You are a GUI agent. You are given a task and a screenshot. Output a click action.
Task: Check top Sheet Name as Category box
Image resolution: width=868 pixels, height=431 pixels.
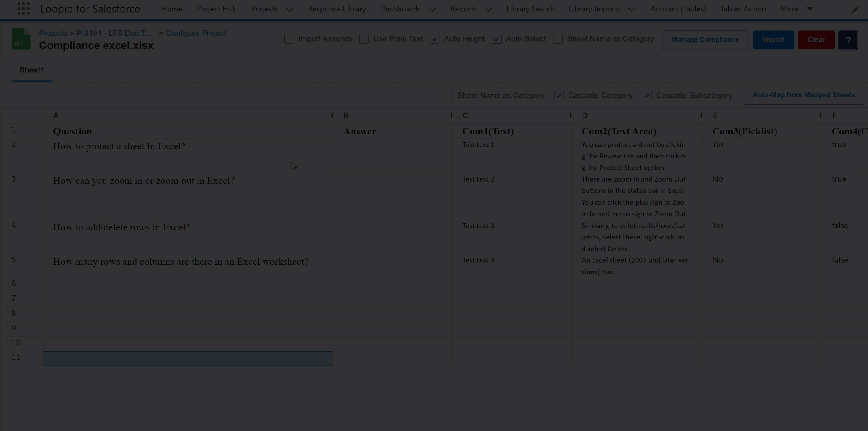tap(558, 39)
